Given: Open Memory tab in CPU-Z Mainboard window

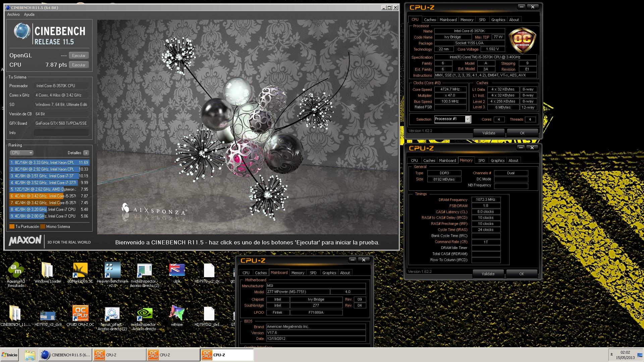Looking at the screenshot, I should point(298,273).
